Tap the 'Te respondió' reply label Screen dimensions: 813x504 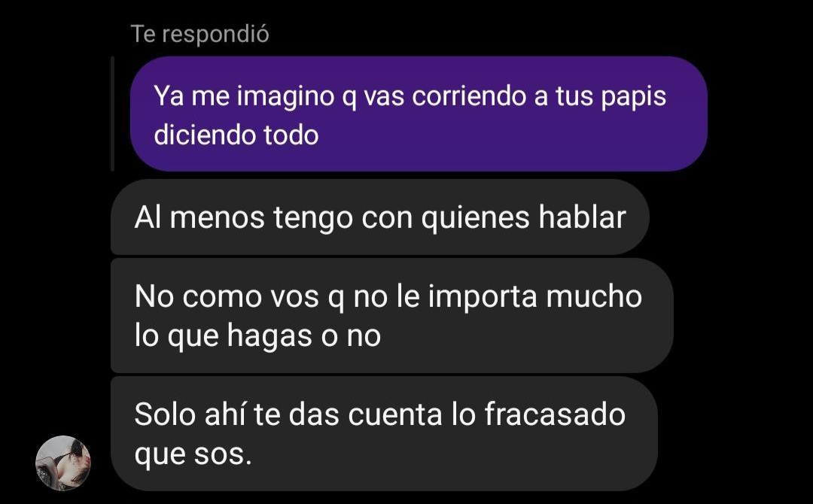click(x=199, y=34)
